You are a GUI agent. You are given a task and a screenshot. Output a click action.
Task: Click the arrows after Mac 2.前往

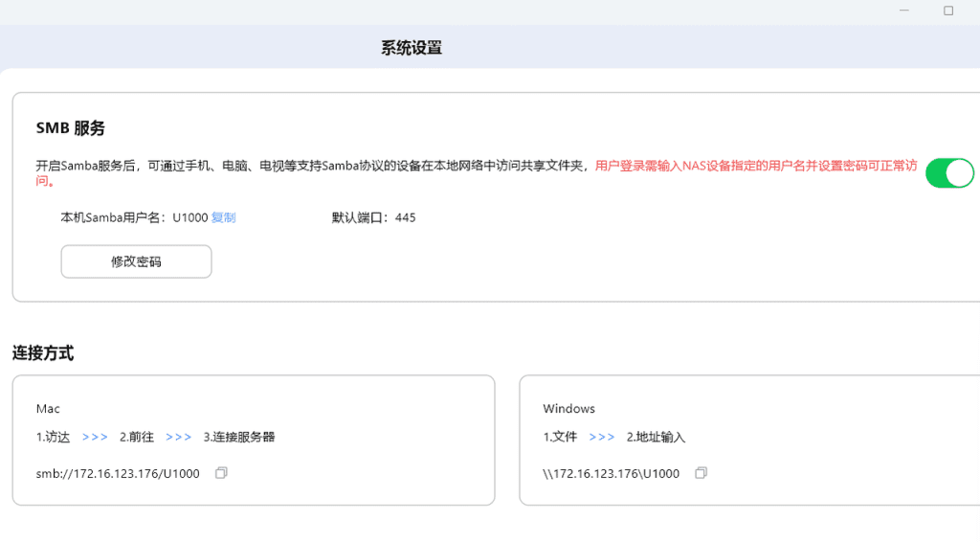pyautogui.click(x=179, y=437)
